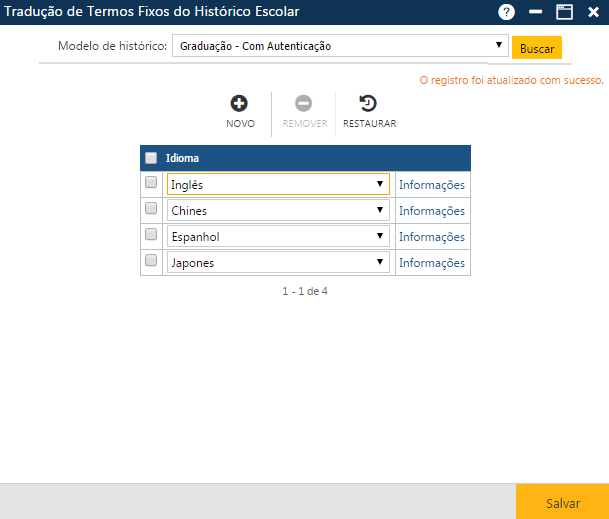
Task: Check the box for Chines row
Action: coord(151,209)
